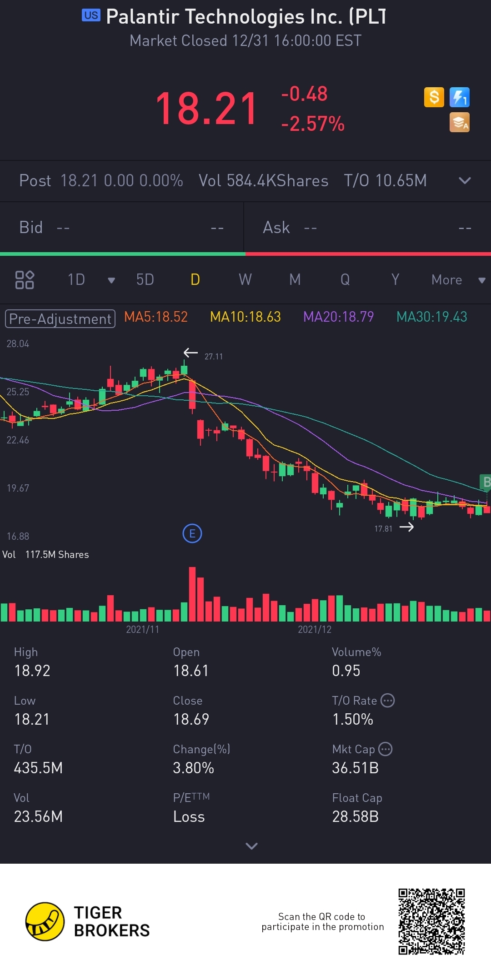The width and height of the screenshot is (491, 980).
Task: Select the W weekly chart tab
Action: click(245, 279)
